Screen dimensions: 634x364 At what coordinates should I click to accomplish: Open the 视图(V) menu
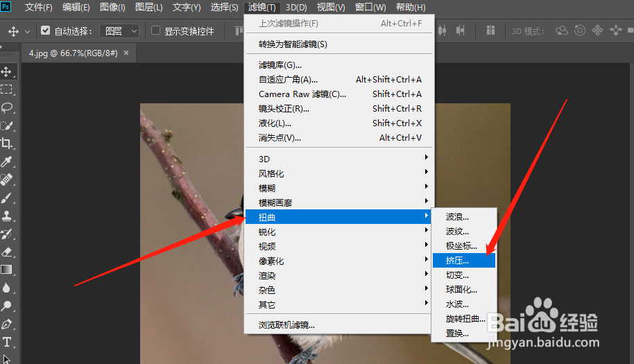point(331,7)
